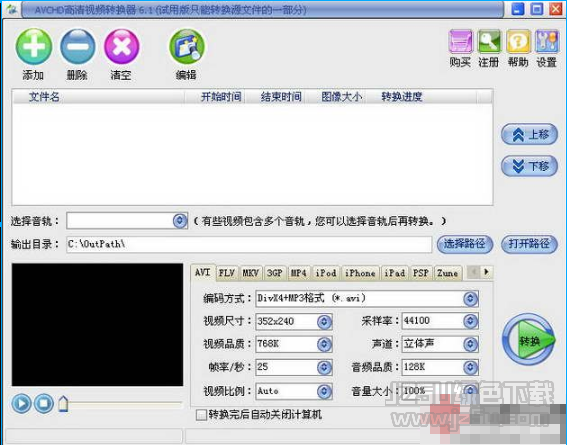Image resolution: width=567 pixels, height=445 pixels.
Task: Stop the preview video
Action: 44,403
